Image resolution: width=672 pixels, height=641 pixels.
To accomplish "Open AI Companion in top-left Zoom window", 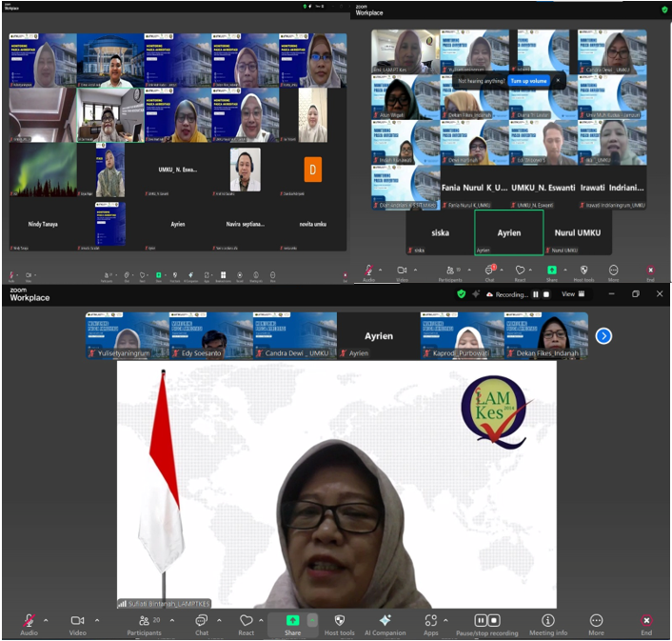I will click(x=190, y=276).
